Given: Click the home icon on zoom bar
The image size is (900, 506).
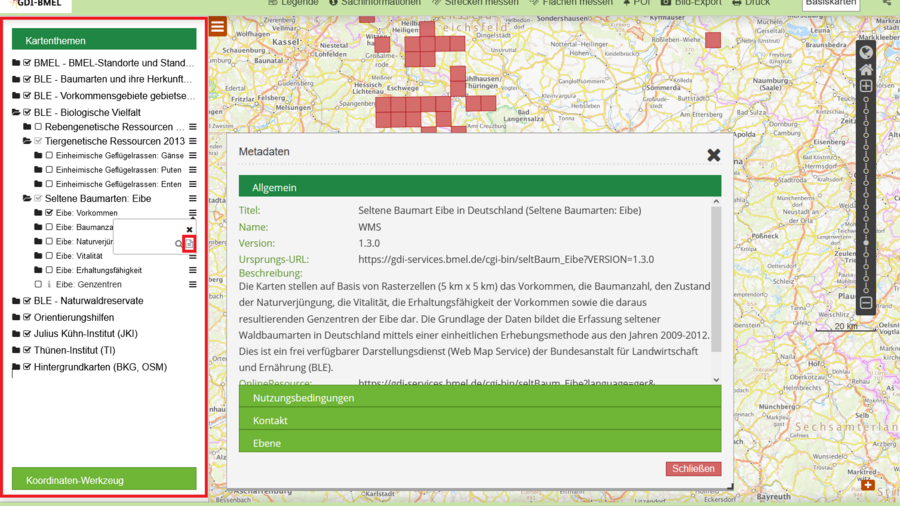Looking at the screenshot, I should click(x=866, y=70).
